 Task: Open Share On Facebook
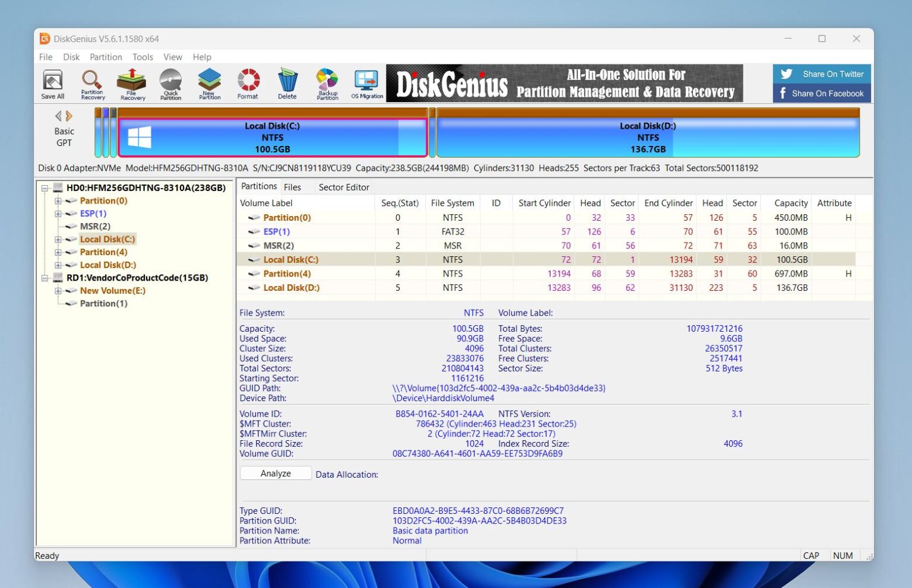pyautogui.click(x=822, y=93)
